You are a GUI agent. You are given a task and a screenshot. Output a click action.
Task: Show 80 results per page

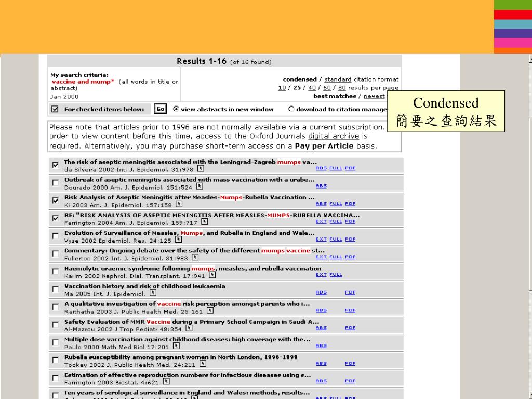pos(342,87)
